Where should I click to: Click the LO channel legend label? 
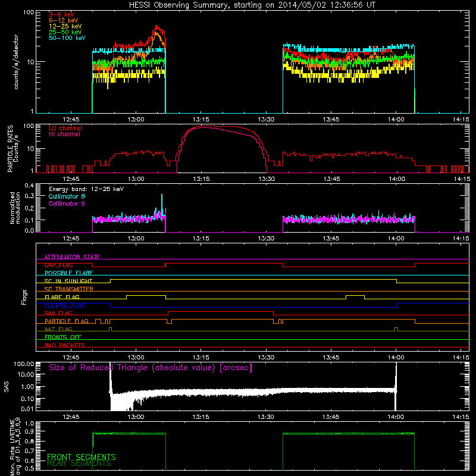(x=65, y=128)
